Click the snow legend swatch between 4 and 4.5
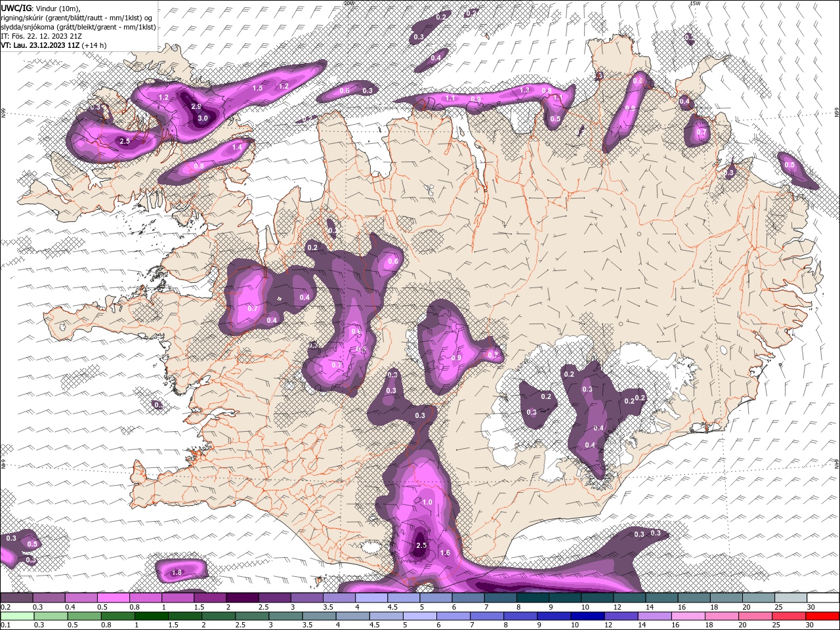The height and width of the screenshot is (630, 840). point(371,598)
